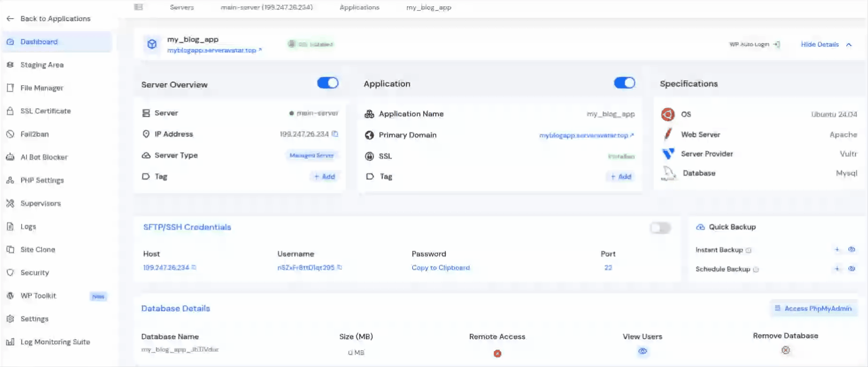
Task: Open Primary Domain link
Action: [587, 135]
